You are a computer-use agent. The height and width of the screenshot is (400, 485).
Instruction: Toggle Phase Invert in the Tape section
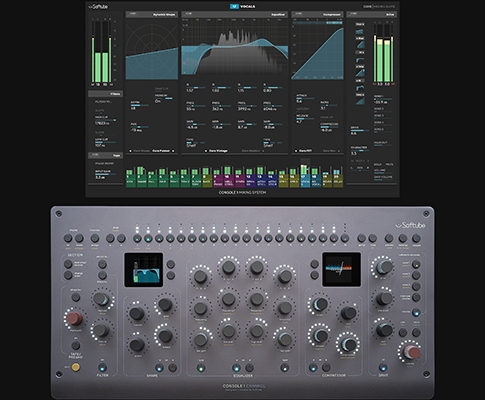pos(105,164)
